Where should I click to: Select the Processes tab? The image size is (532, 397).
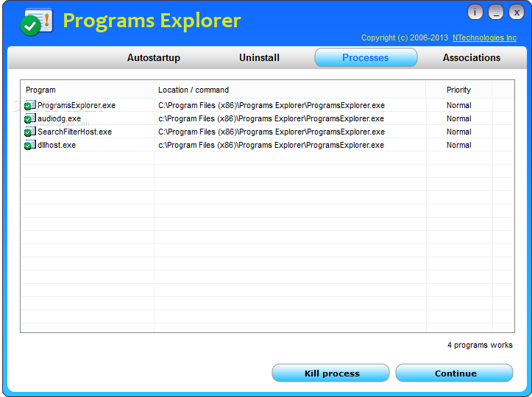tap(366, 57)
